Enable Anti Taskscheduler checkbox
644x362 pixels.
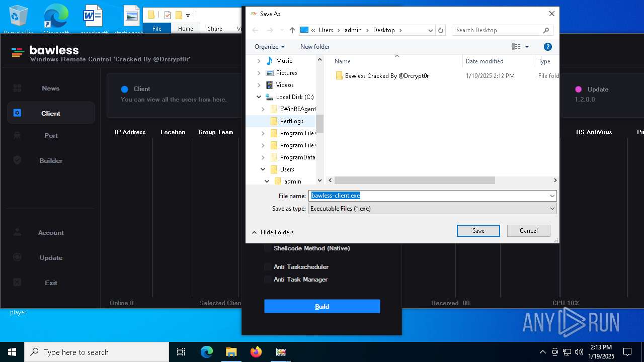[268, 267]
